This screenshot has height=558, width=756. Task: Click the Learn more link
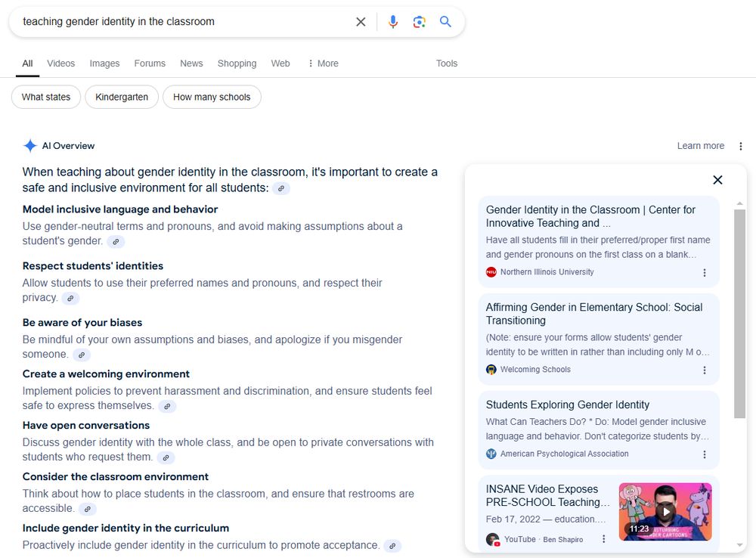[x=701, y=145]
